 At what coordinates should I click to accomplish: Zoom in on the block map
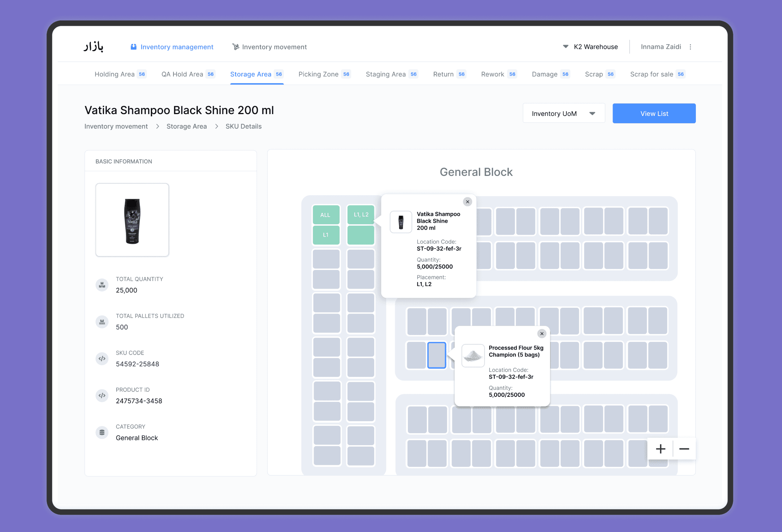(x=661, y=449)
